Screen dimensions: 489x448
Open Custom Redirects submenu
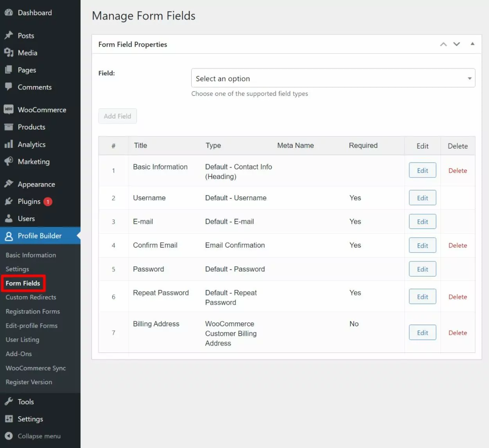coord(31,297)
